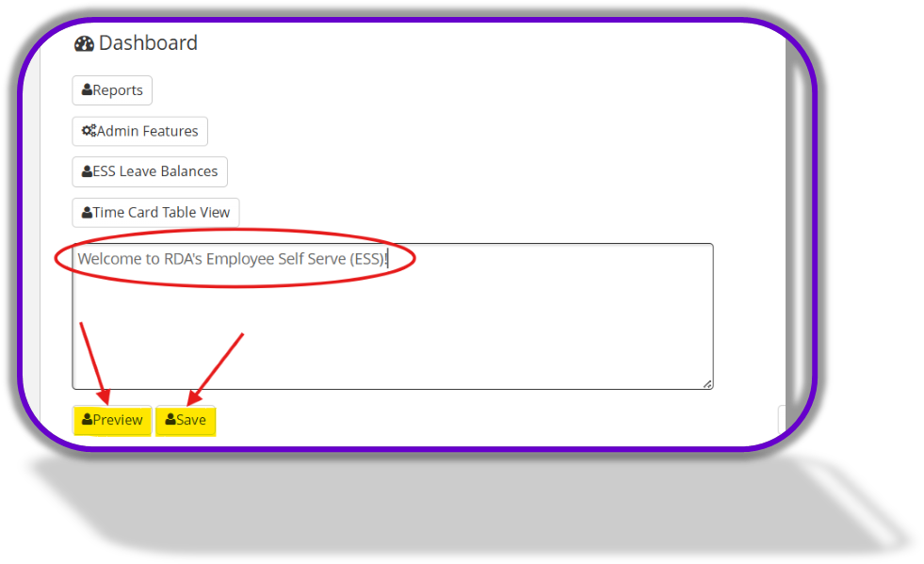
Task: Select the Dashboard heading text
Action: (148, 43)
